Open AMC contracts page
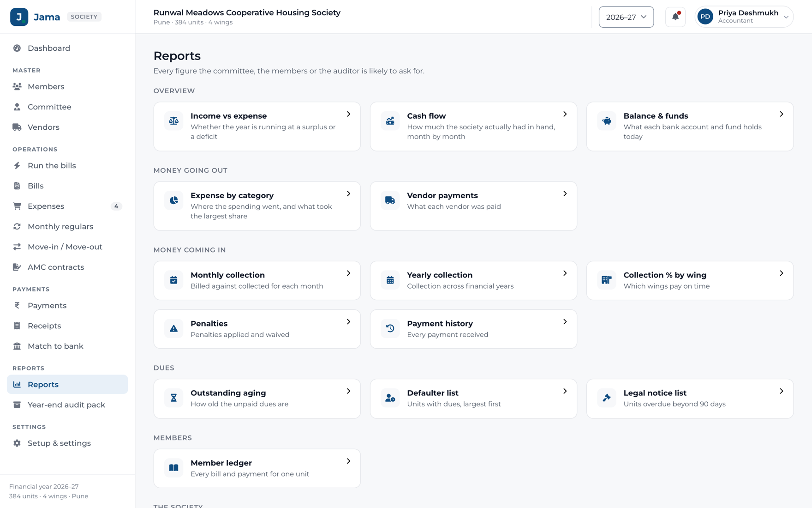Screen dimensions: 812x508 click(x=67, y=267)
